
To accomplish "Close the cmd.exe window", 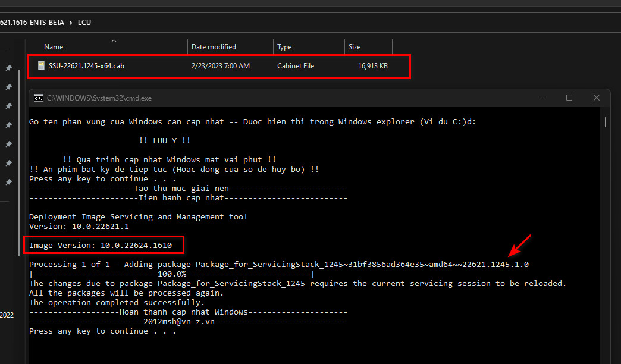I will [x=597, y=98].
